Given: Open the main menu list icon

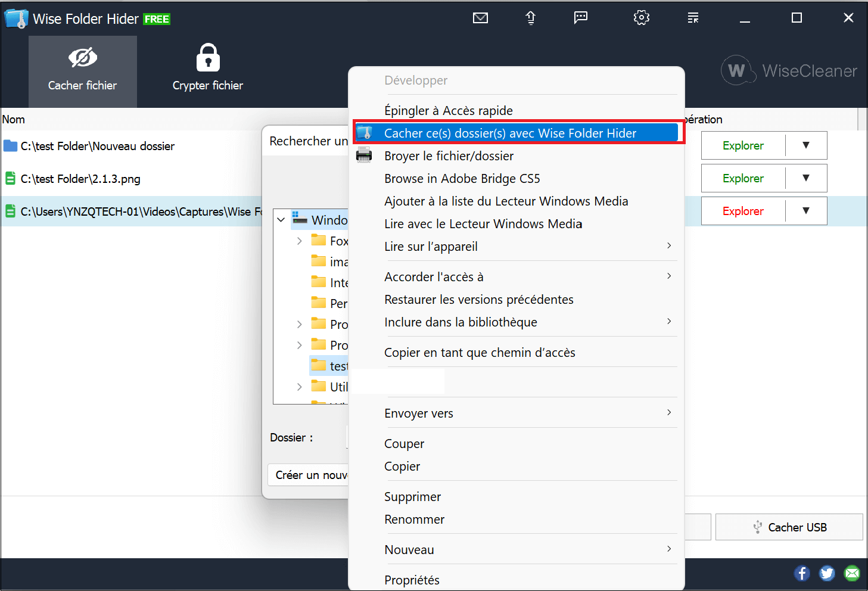Looking at the screenshot, I should [x=693, y=18].
